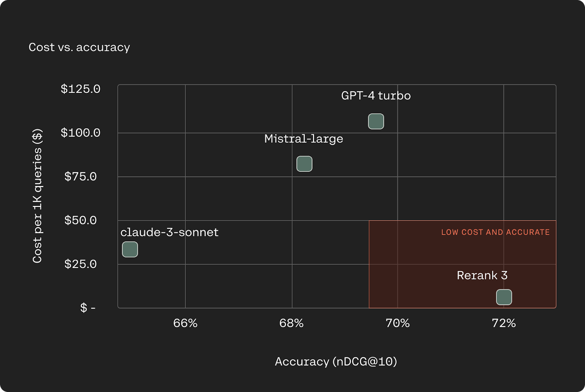Click the $50.0 y-axis tick label
585x392 pixels.
tap(80, 220)
